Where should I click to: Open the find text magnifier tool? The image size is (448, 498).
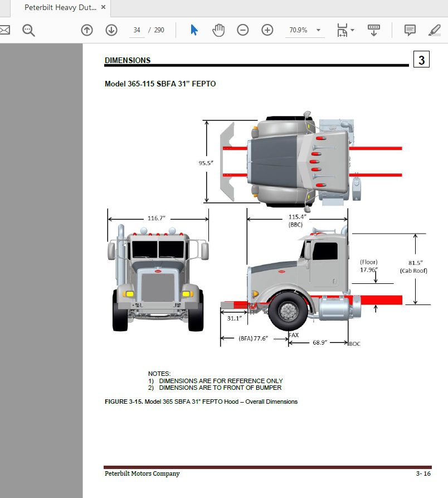(28, 30)
